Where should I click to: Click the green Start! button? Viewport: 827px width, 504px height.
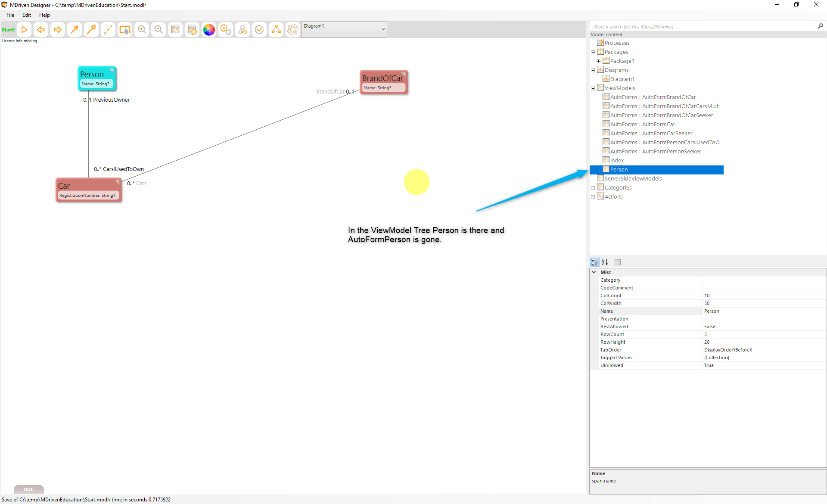8,30
